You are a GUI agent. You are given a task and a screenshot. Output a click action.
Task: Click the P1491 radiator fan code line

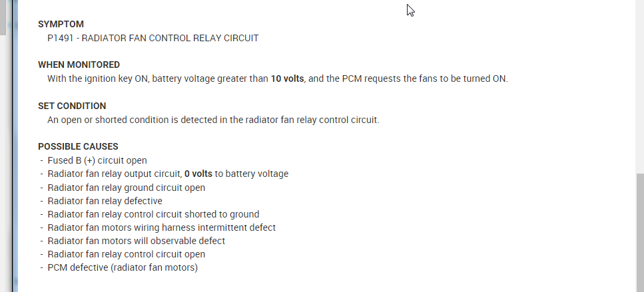coord(153,38)
